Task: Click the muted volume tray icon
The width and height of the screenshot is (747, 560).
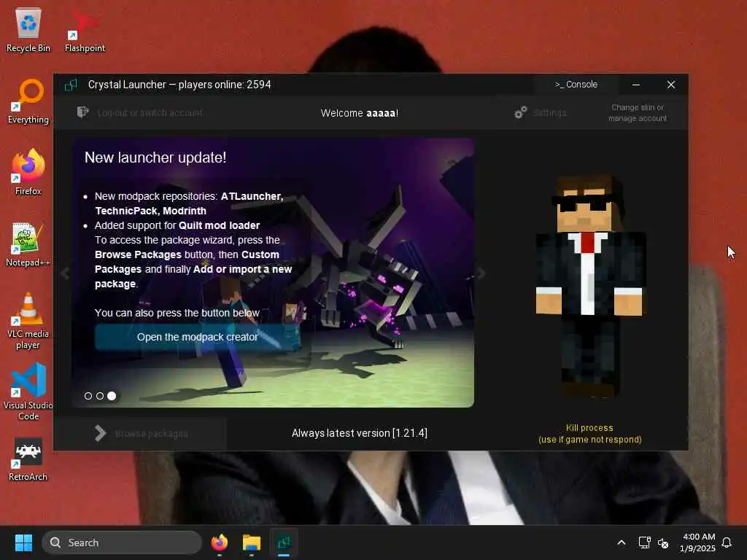Action: pyautogui.click(x=663, y=542)
